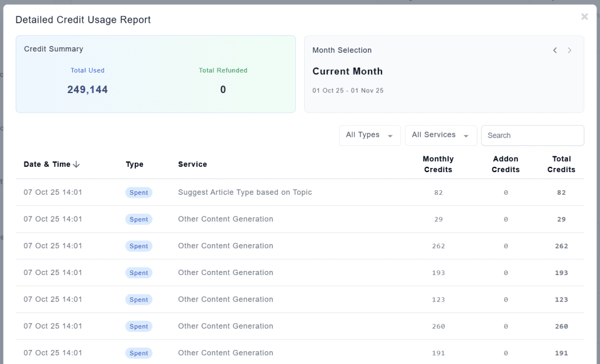Open the All Types dropdown
Image resolution: width=600 pixels, height=364 pixels.
click(x=370, y=135)
